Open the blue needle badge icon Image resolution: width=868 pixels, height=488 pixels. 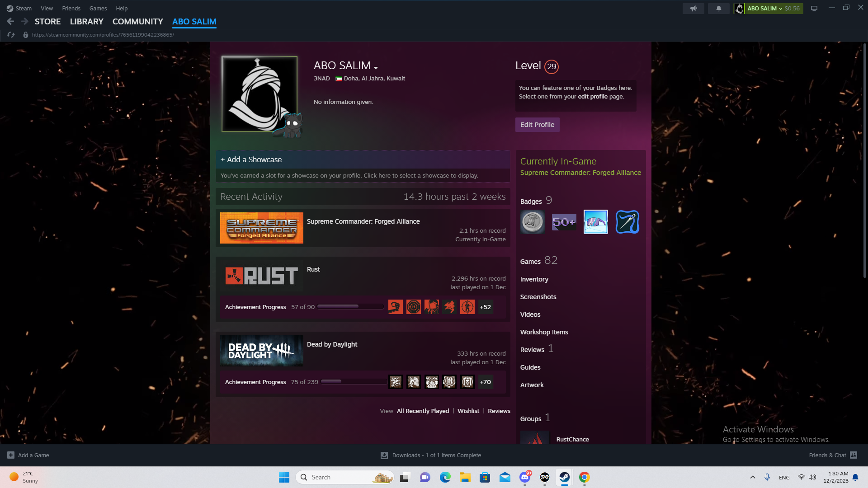point(627,222)
